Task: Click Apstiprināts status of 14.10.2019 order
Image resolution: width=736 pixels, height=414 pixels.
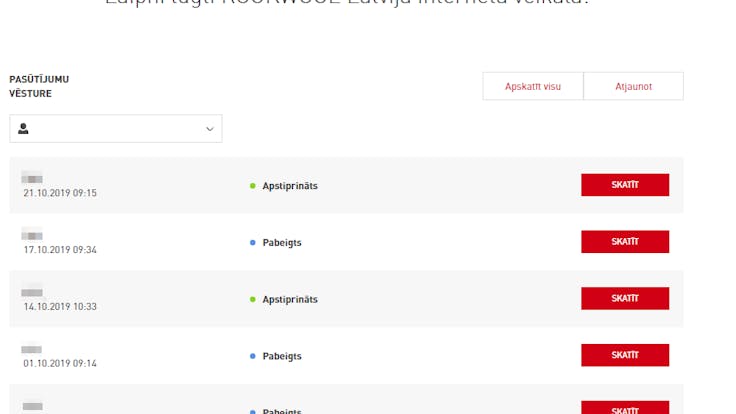Action: pyautogui.click(x=290, y=299)
